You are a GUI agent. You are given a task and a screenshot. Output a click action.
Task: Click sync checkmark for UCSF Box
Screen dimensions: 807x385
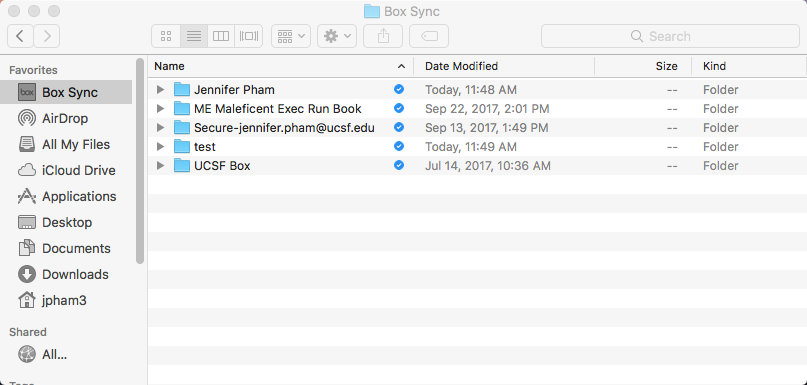398,165
